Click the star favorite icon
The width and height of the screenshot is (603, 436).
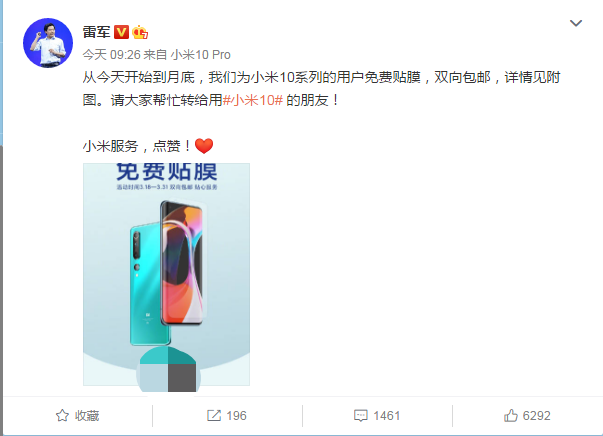(x=62, y=416)
